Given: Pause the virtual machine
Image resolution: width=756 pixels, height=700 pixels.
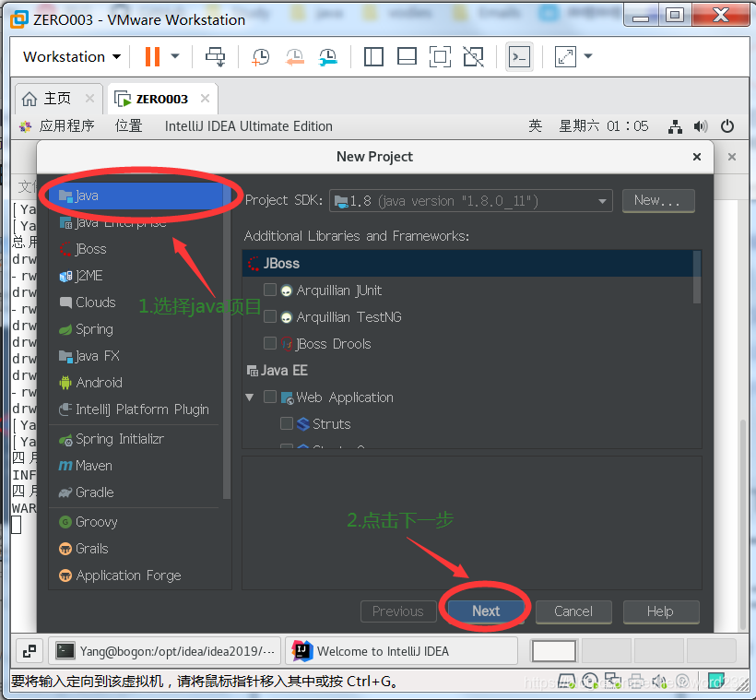Looking at the screenshot, I should click(152, 56).
